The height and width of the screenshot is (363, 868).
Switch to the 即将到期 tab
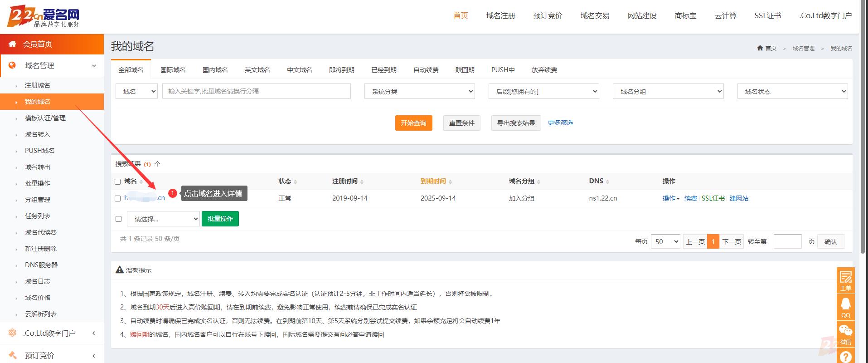click(x=341, y=70)
